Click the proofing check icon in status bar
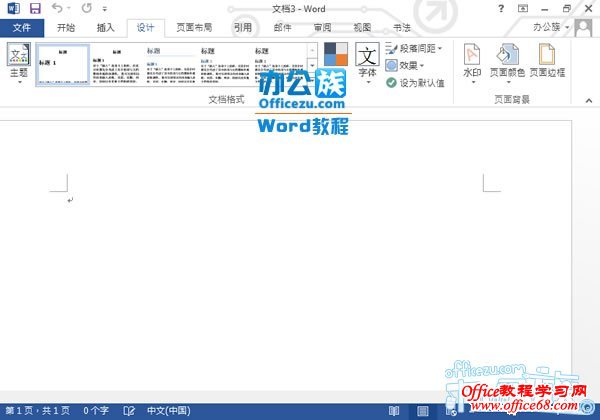This screenshot has height=420, width=600. pyautogui.click(x=129, y=411)
